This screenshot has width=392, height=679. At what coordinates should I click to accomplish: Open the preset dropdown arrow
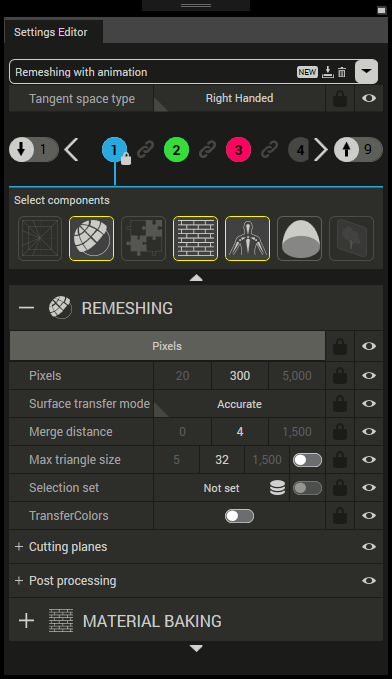(x=366, y=71)
